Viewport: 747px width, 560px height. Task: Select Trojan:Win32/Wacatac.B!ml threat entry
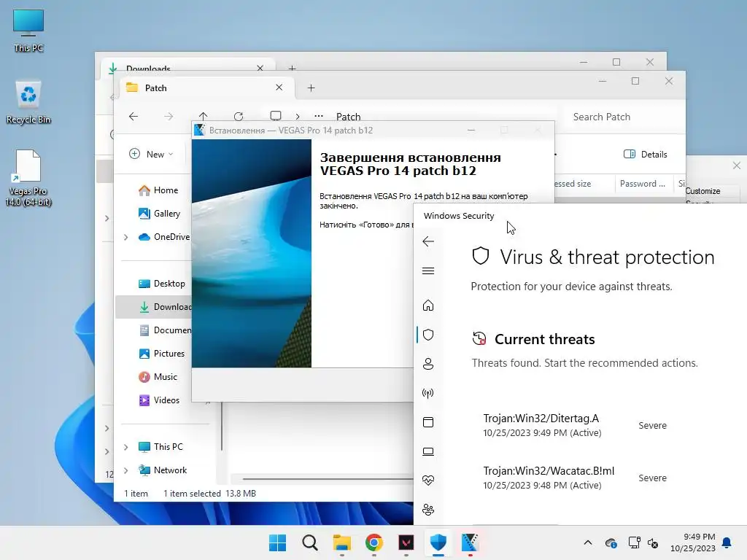pos(575,477)
